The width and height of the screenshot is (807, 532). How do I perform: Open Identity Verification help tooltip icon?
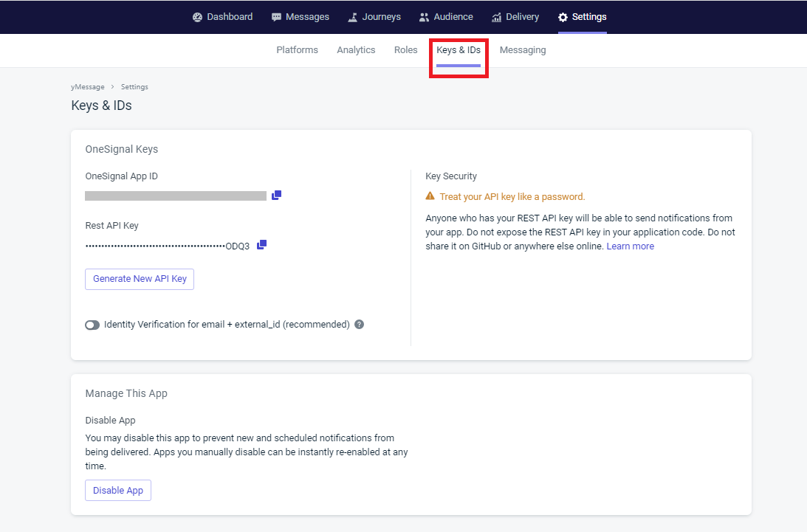tap(360, 324)
